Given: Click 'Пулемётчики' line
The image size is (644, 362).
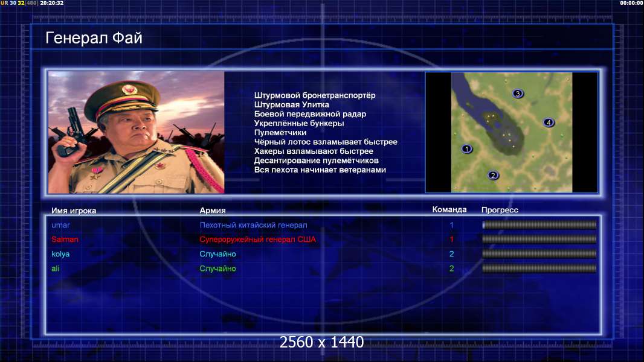Looking at the screenshot, I should click(x=280, y=132).
